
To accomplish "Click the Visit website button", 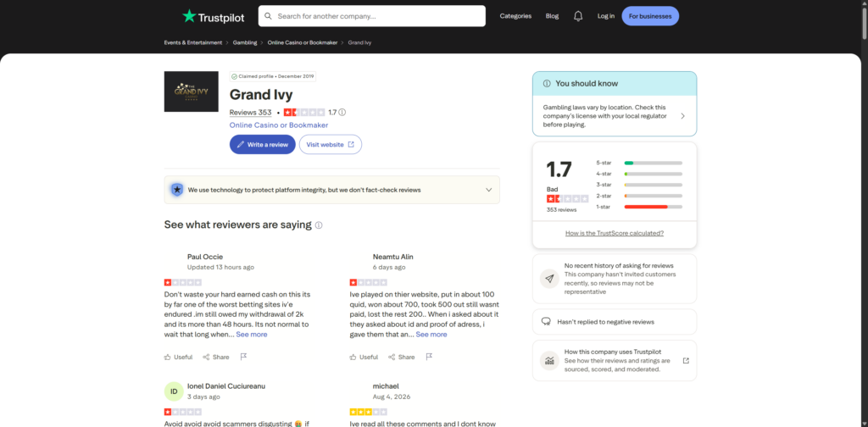I will click(331, 144).
